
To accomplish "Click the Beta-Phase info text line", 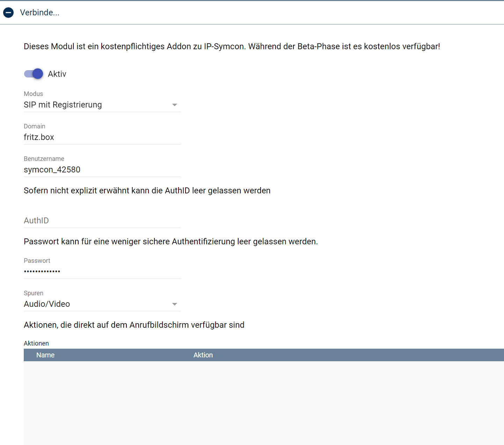I will (232, 46).
